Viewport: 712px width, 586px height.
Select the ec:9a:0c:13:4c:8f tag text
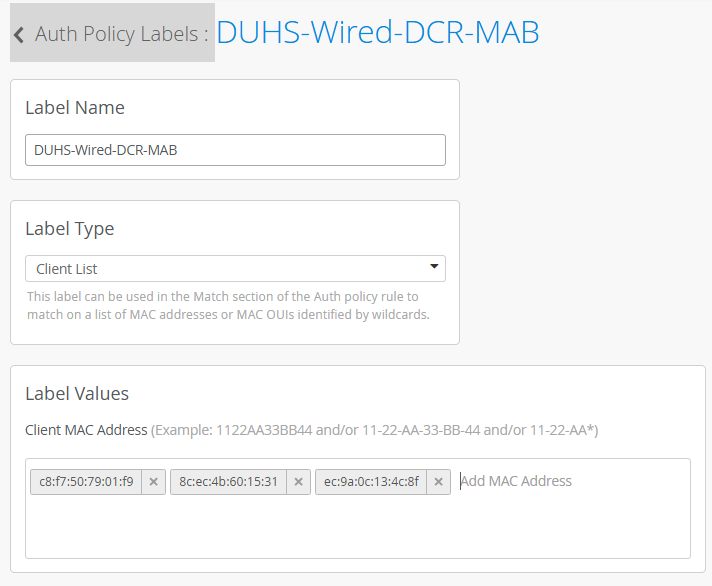(x=371, y=482)
